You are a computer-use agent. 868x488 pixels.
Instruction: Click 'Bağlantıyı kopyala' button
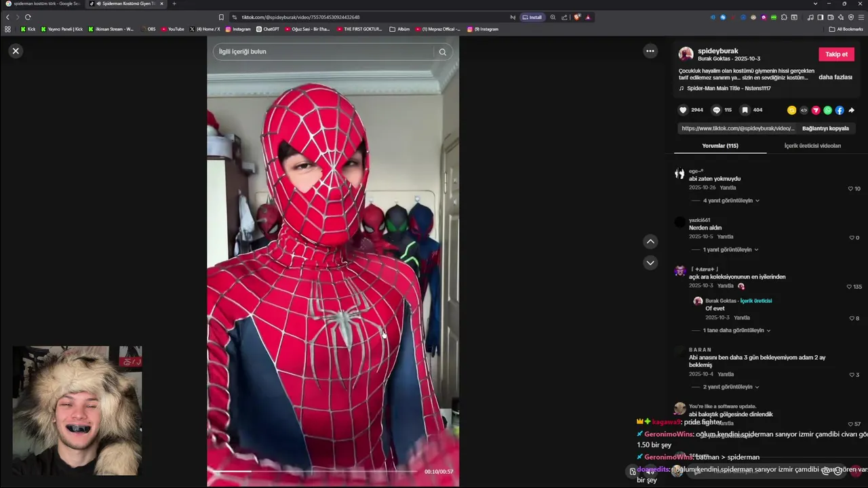[825, 128]
